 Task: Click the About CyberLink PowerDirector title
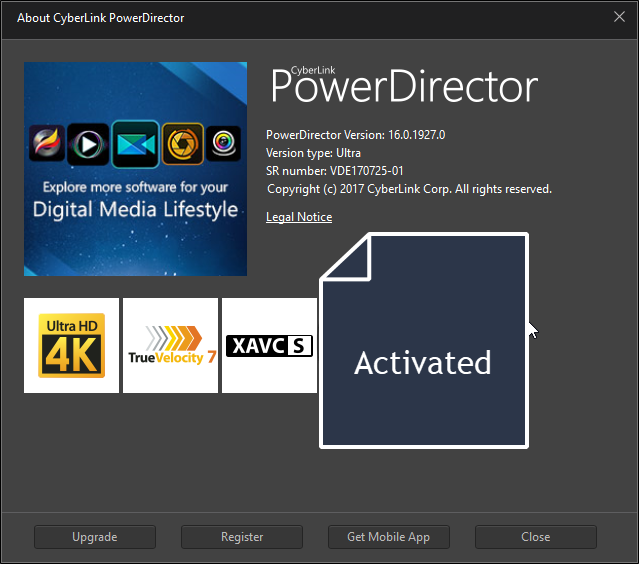click(x=101, y=18)
